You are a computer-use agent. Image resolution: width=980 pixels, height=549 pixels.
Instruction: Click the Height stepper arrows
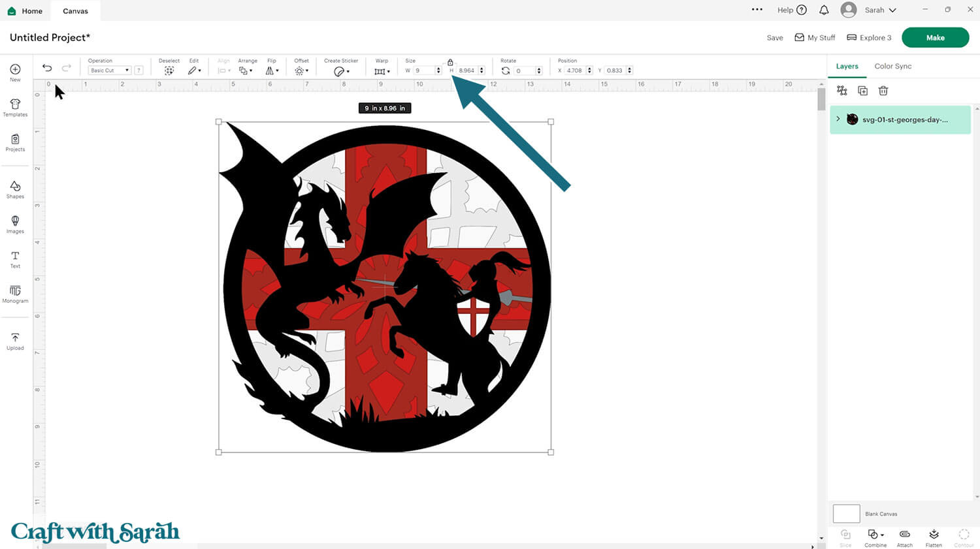[x=482, y=71]
